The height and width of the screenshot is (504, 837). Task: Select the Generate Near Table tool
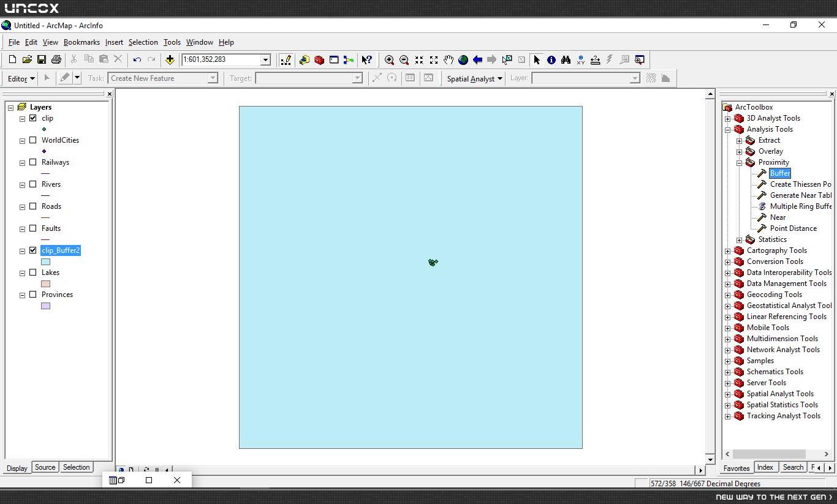800,195
